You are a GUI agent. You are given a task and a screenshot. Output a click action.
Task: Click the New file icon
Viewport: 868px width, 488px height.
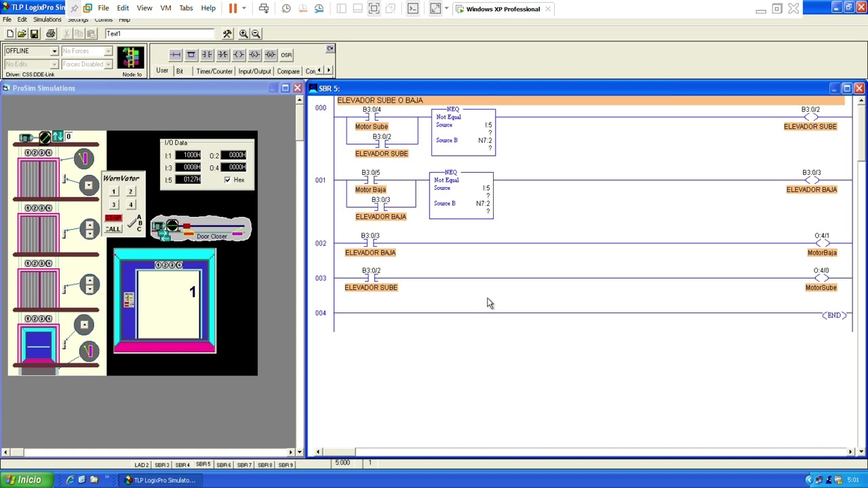click(x=9, y=34)
